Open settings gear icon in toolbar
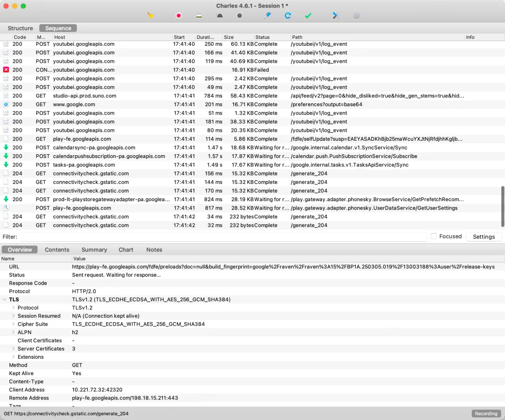505x420 pixels. click(x=356, y=15)
